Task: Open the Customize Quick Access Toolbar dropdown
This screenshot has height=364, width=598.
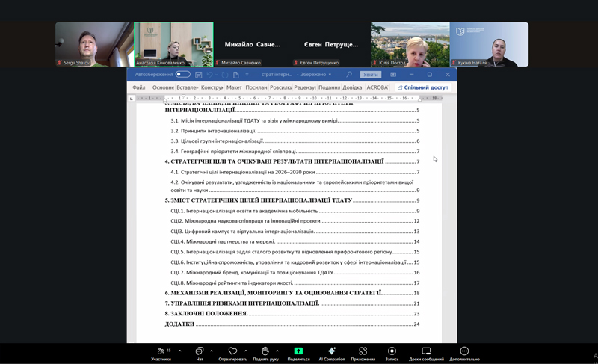Action: pyautogui.click(x=247, y=75)
